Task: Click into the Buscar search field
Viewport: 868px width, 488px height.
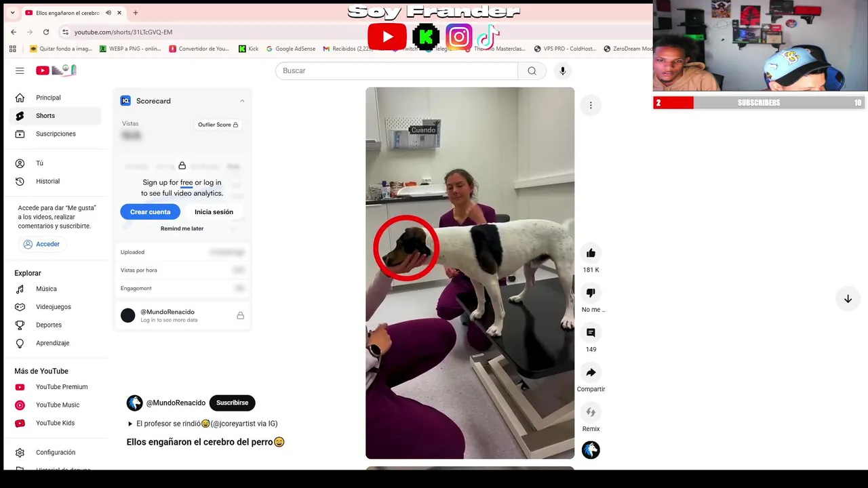Action: point(397,70)
